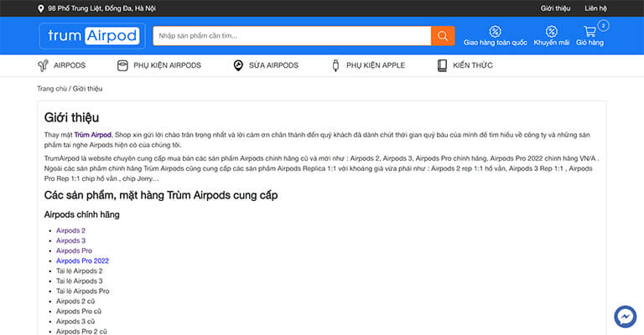Click list item Tai lẻ Airpods 2
Screen dimensions: 644x335
80,271
